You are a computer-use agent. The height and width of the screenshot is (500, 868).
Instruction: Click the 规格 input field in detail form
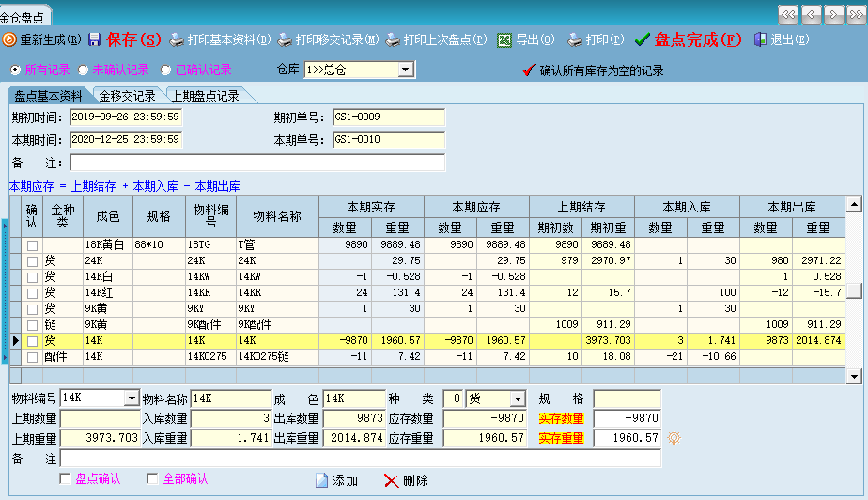coord(627,398)
